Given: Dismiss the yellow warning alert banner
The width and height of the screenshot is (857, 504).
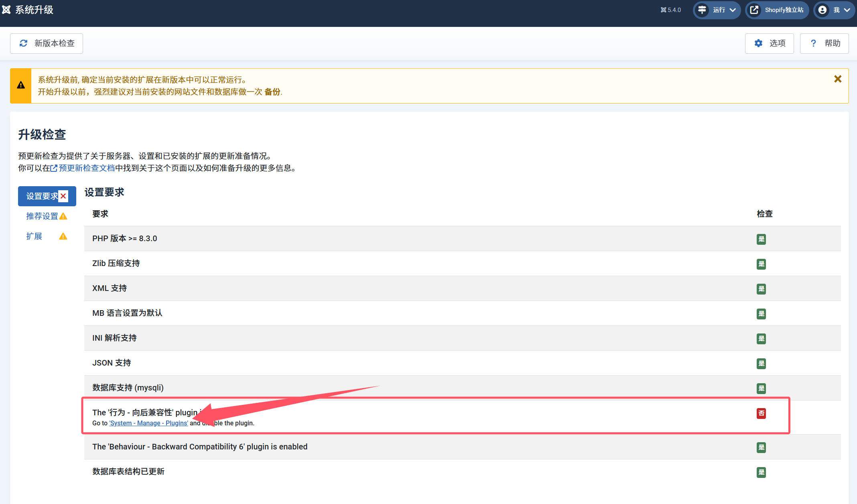Looking at the screenshot, I should click(838, 79).
